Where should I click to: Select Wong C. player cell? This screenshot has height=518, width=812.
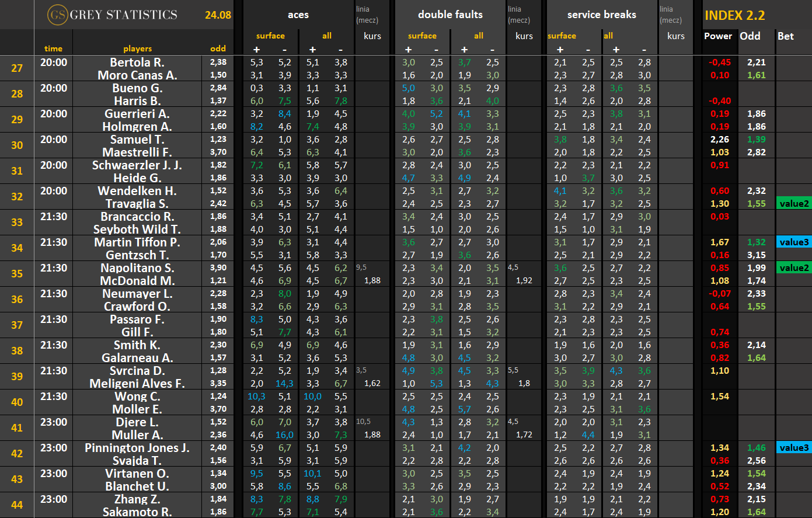tap(137, 396)
